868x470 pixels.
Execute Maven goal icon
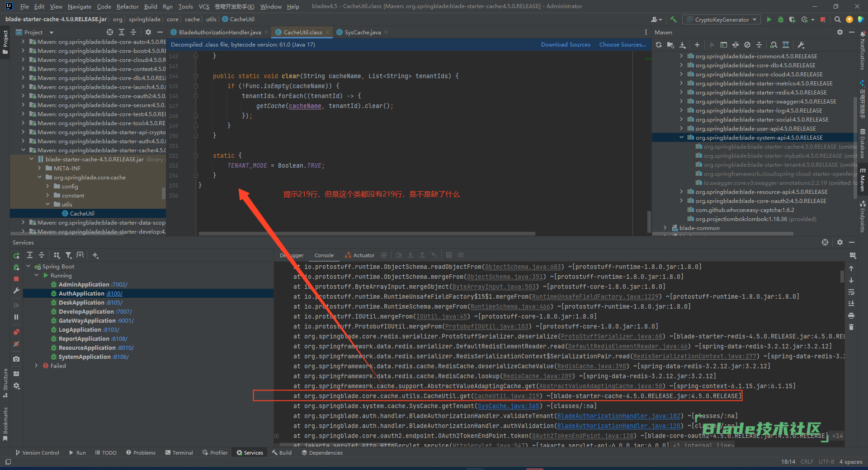(x=724, y=45)
